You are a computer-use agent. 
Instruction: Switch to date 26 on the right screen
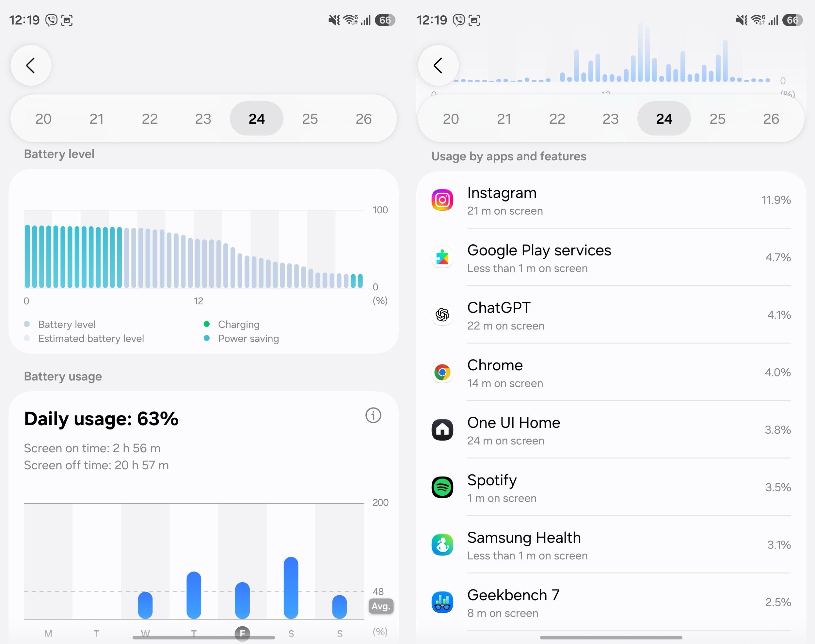[x=771, y=119]
